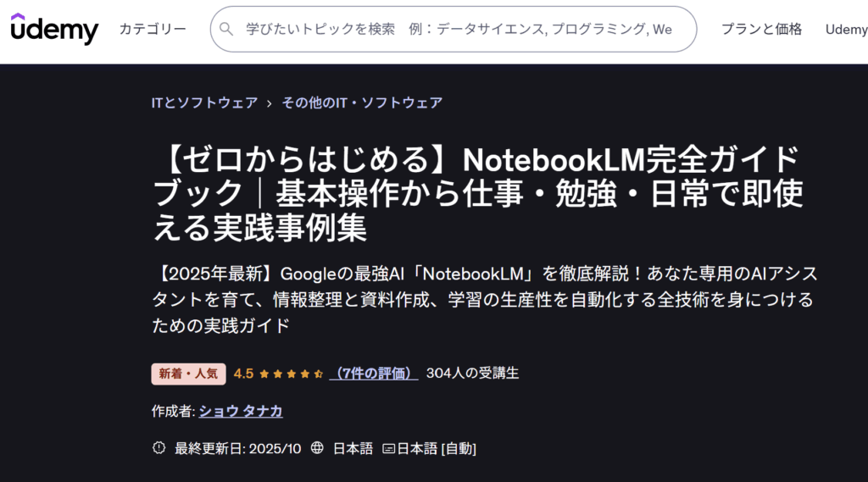Click the NotebookLM course title heading
The image size is (868, 482).
coord(477,193)
